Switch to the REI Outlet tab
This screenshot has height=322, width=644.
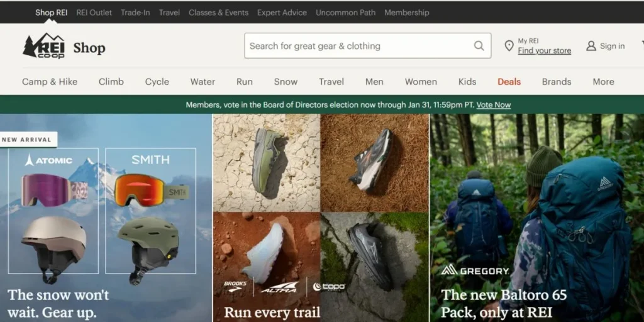pyautogui.click(x=94, y=13)
